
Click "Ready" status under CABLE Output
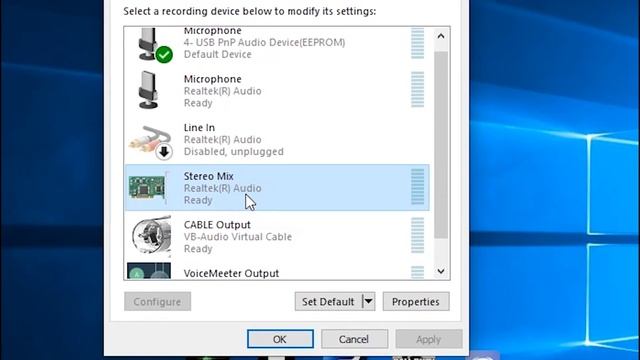coord(198,249)
